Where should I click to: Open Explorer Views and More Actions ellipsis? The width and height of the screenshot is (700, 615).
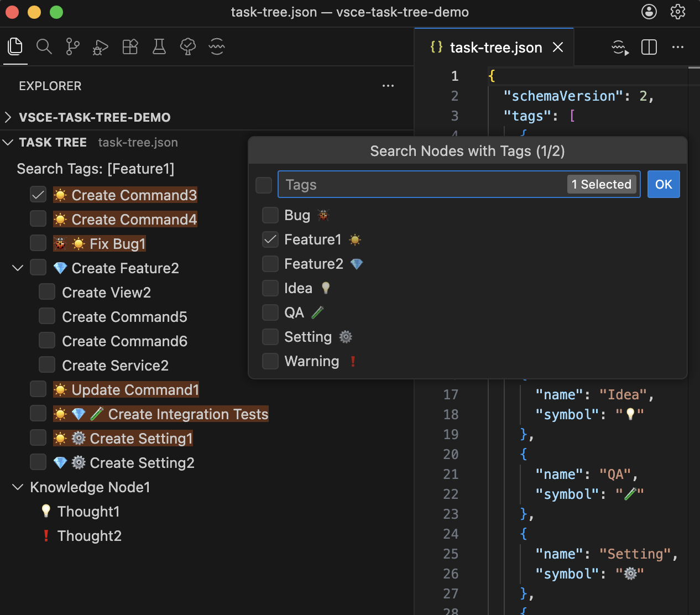click(388, 86)
